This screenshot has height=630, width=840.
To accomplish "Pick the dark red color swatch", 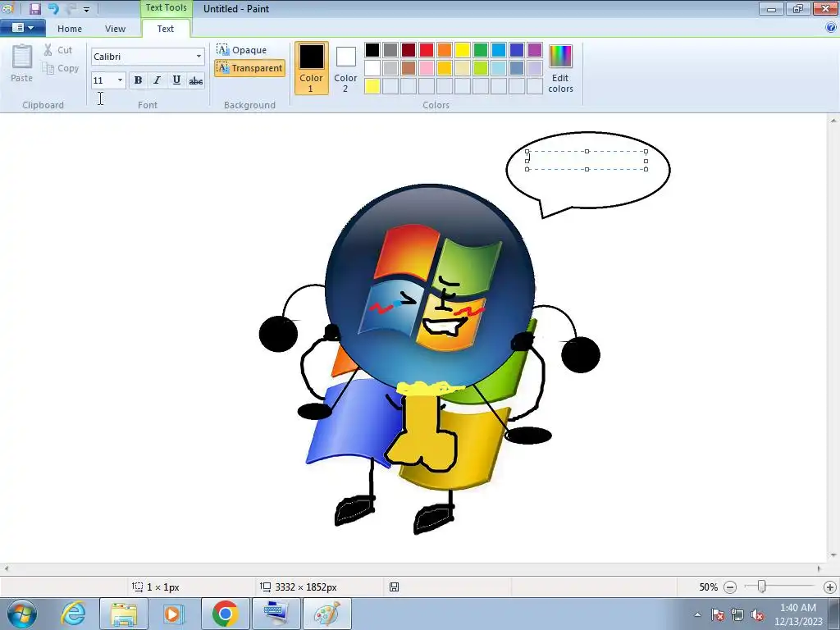I will [x=409, y=50].
